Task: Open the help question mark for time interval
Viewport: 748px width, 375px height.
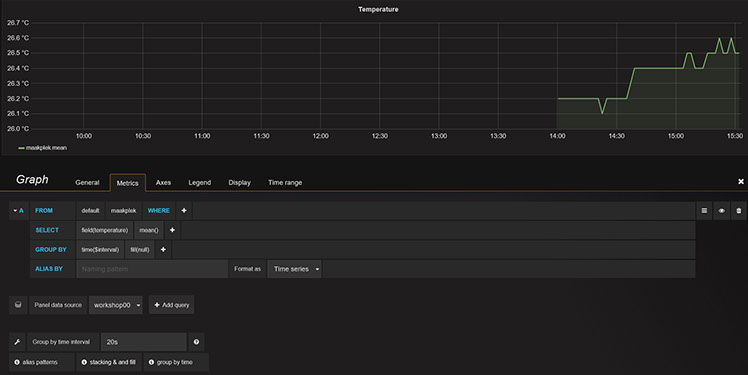Action: pyautogui.click(x=196, y=342)
